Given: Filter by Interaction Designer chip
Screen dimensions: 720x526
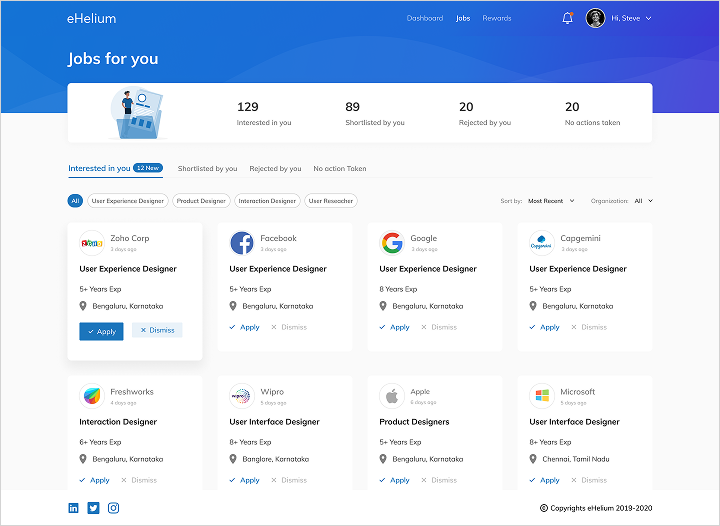Looking at the screenshot, I should pyautogui.click(x=267, y=201).
